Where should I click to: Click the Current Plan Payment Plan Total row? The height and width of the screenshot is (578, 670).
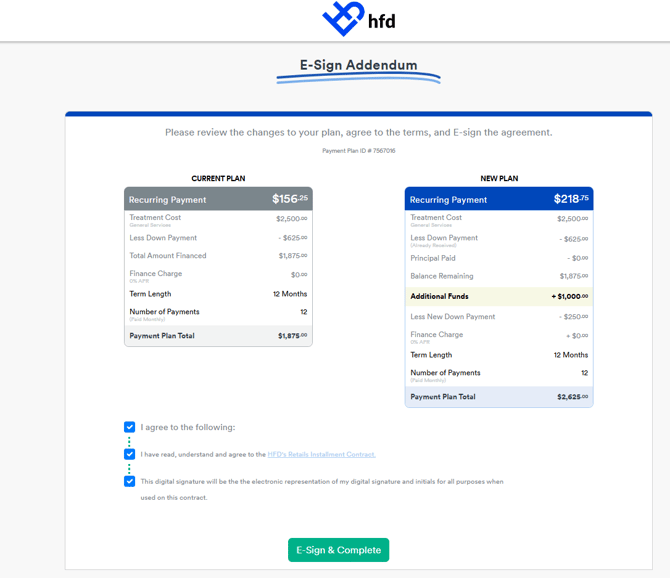(x=218, y=336)
